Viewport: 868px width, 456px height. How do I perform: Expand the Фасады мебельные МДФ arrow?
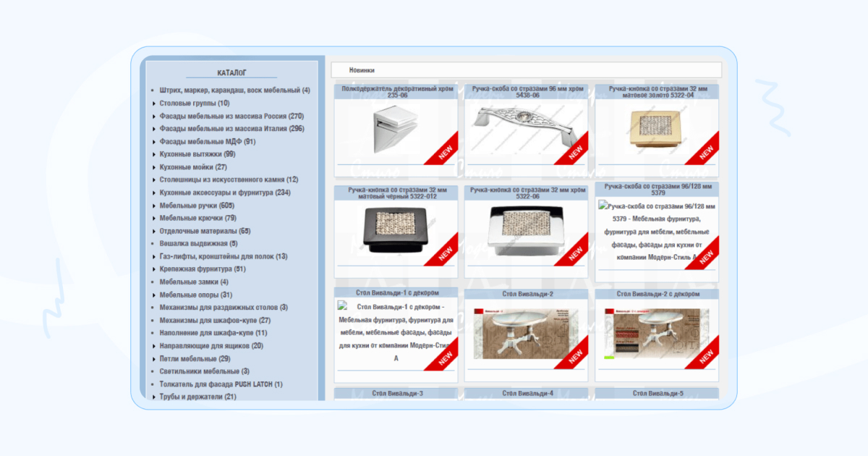(153, 142)
